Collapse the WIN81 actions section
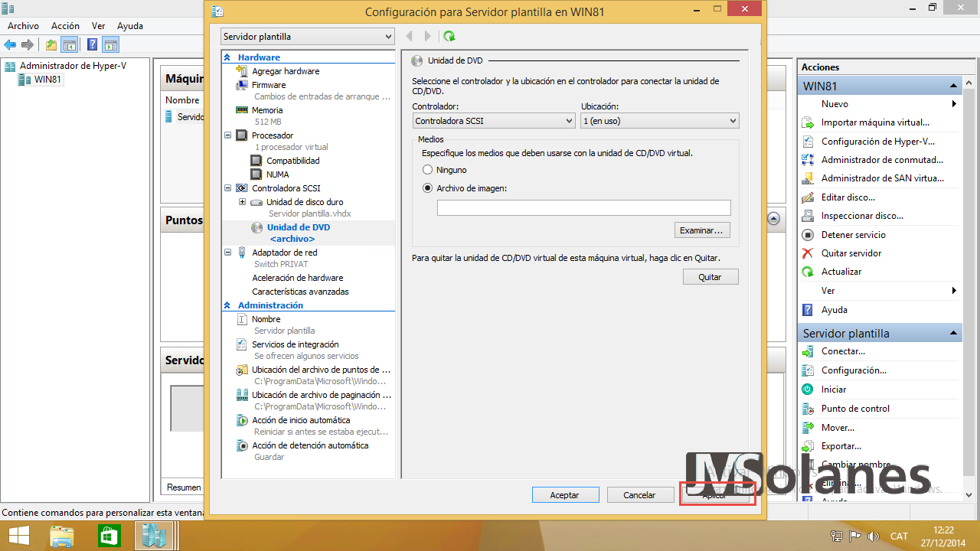Viewport: 980px width, 551px height. click(954, 86)
